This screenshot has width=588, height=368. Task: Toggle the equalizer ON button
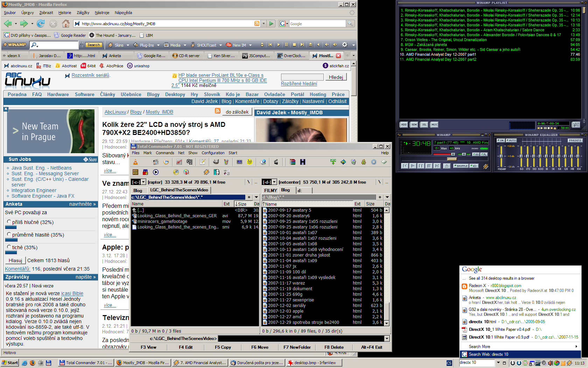click(500, 141)
